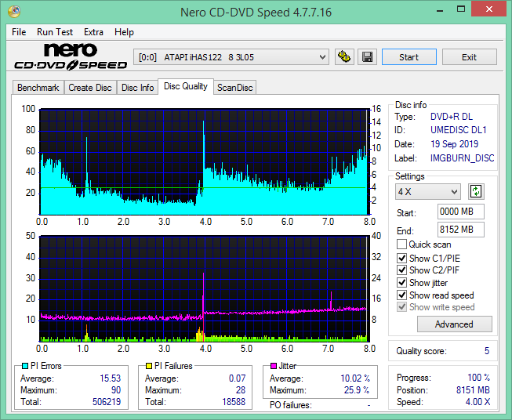Screen dimensions: 512x420
Task: Click the Start 0000 MB field
Action: [461, 212]
